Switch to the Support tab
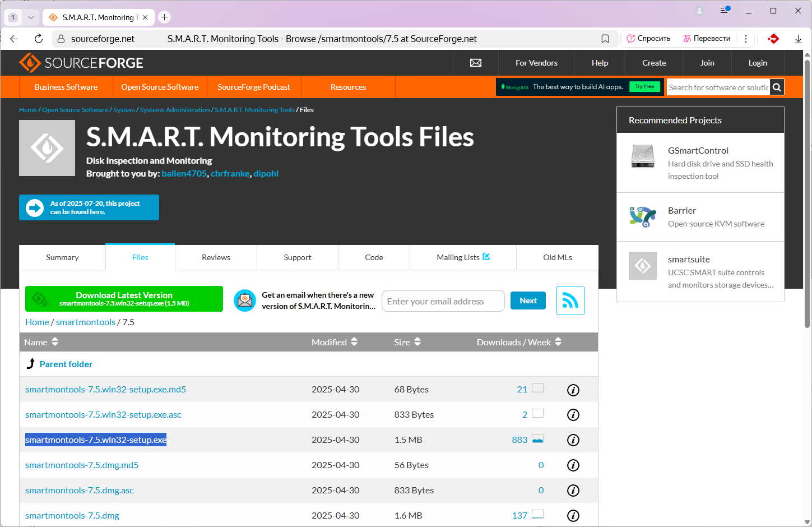Image resolution: width=812 pixels, height=527 pixels. pyautogui.click(x=298, y=257)
